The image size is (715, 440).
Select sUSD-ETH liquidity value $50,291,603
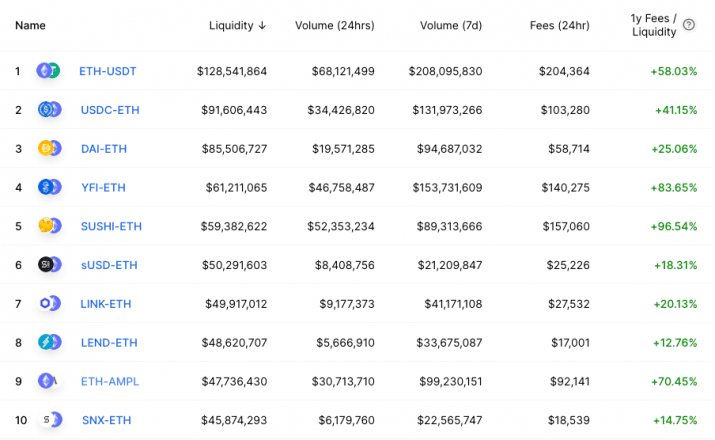pos(234,265)
